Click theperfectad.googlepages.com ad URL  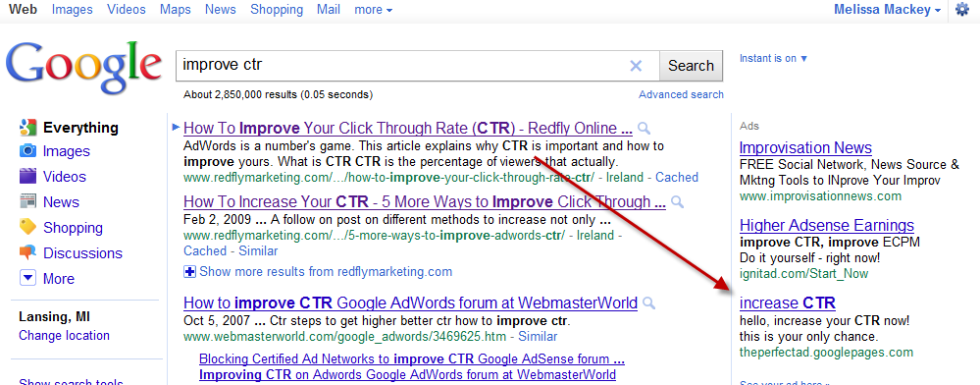[x=826, y=352]
